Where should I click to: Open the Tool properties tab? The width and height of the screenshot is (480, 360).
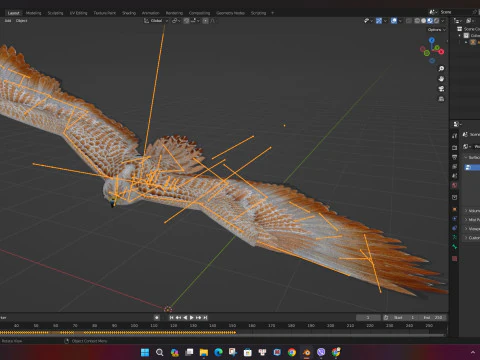[455, 136]
